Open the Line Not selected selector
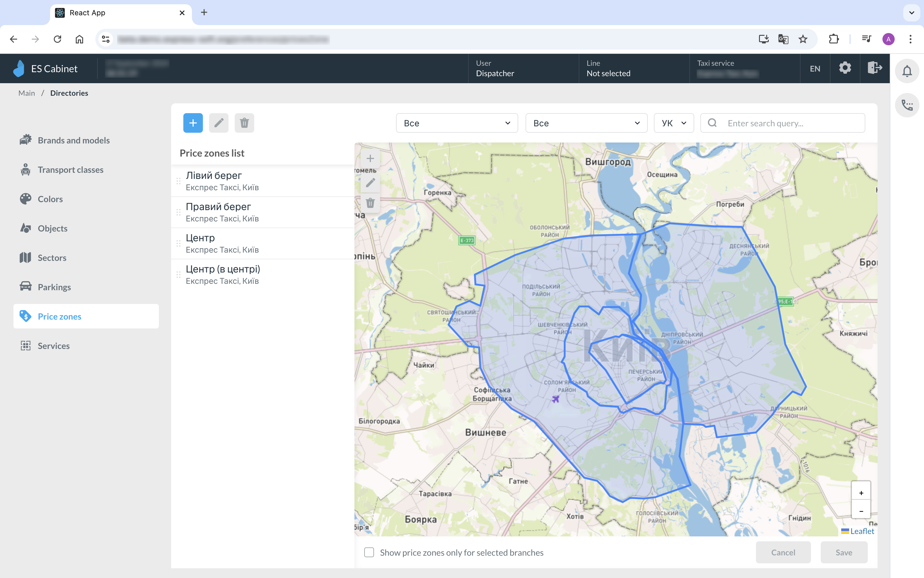The width and height of the screenshot is (924, 578). [634, 69]
